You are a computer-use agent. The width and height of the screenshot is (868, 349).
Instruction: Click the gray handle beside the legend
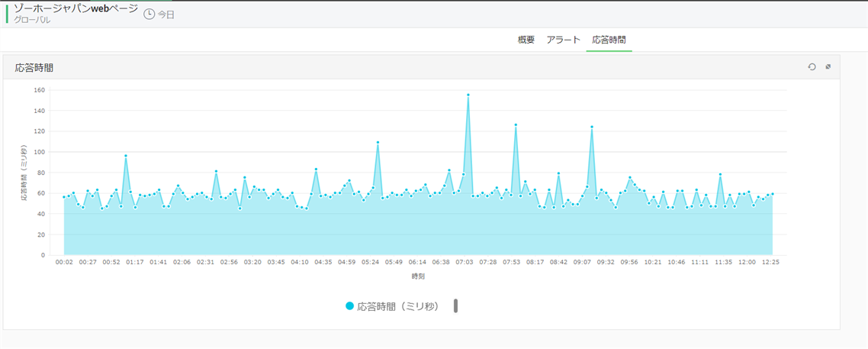coord(455,305)
